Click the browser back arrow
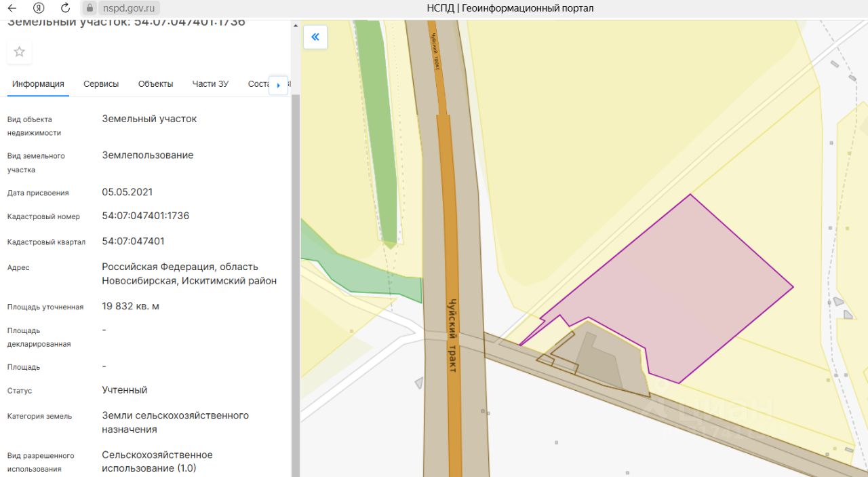This screenshot has height=477, width=868. (x=12, y=8)
